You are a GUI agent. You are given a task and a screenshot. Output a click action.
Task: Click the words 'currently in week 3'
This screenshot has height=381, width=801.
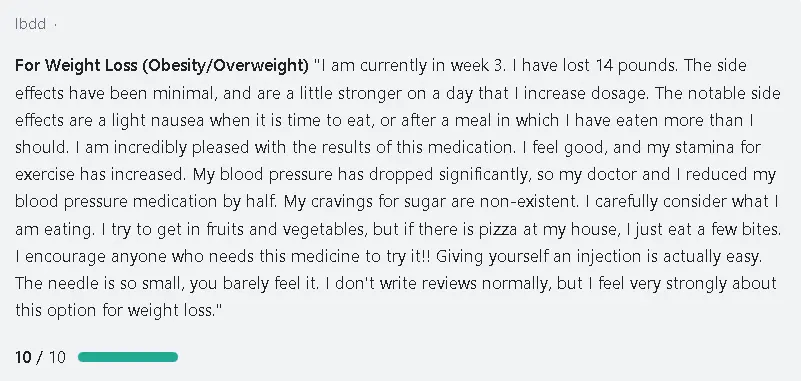[x=420, y=66]
